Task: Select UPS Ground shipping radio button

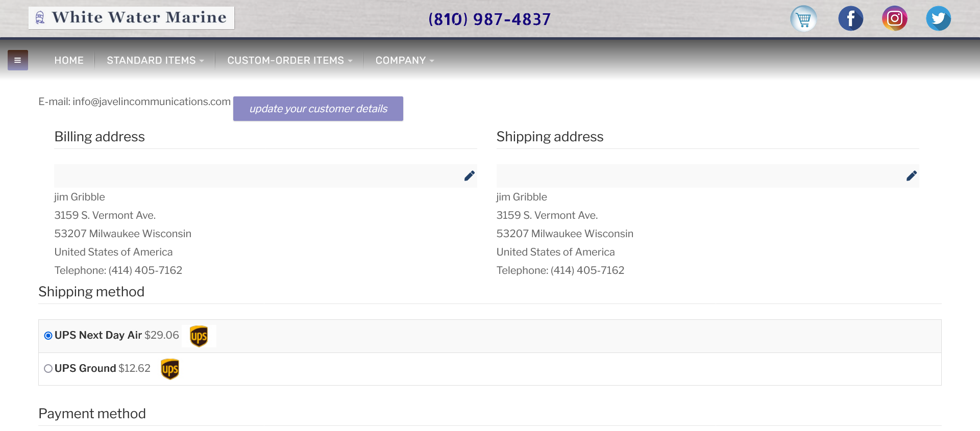Action: click(48, 368)
